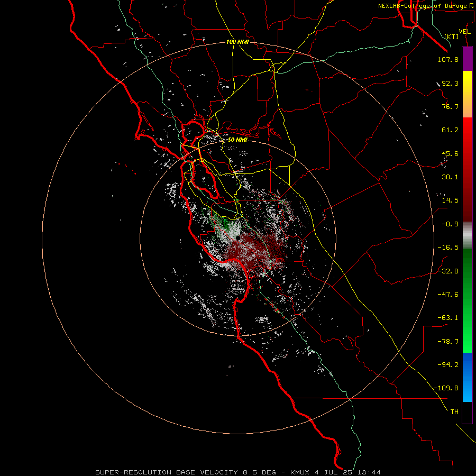Select the -78.7 velocity scale value
The height and width of the screenshot is (476, 476).
(x=448, y=342)
